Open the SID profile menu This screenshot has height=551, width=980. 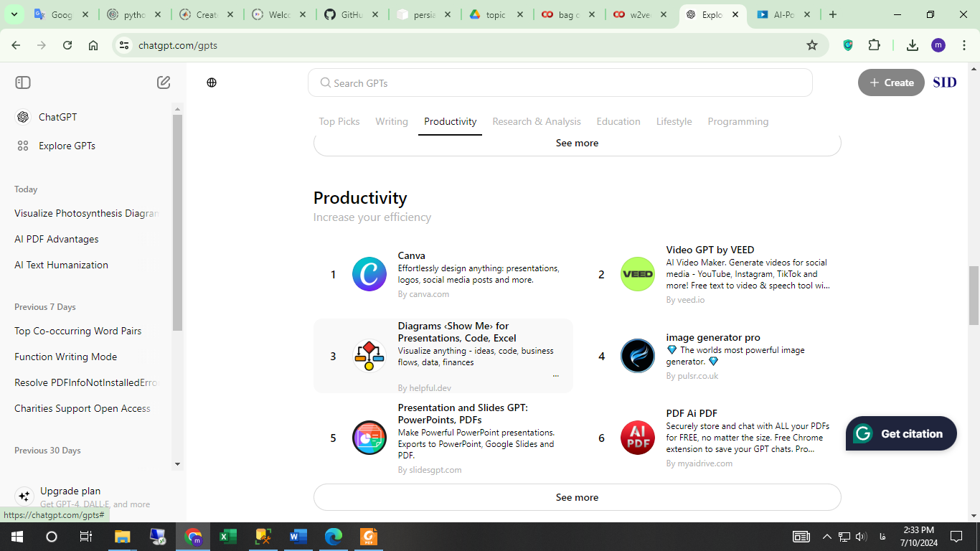coord(945,83)
